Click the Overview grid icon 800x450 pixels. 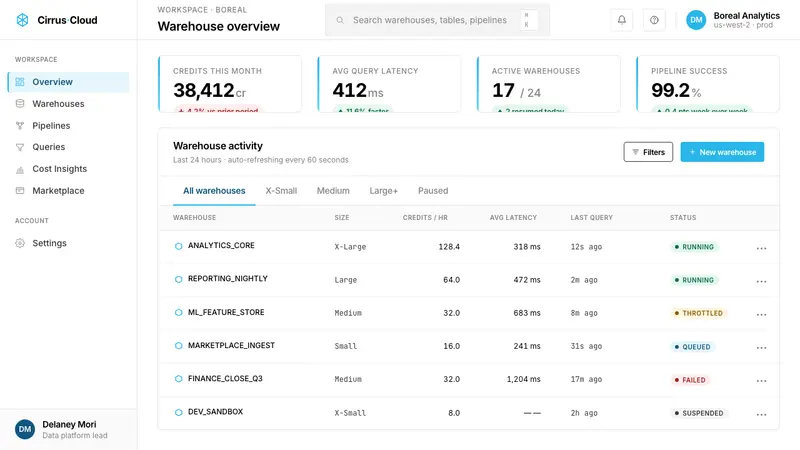click(20, 82)
